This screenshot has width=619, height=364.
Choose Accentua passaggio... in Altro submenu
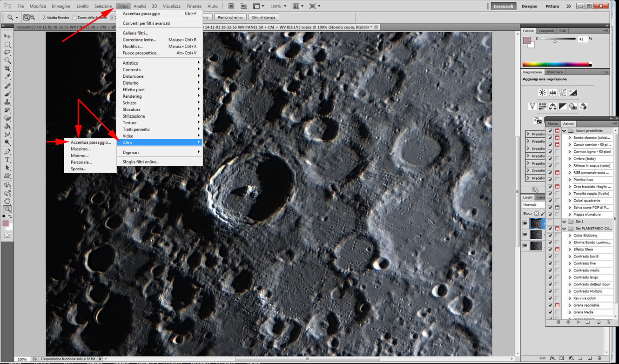[91, 142]
